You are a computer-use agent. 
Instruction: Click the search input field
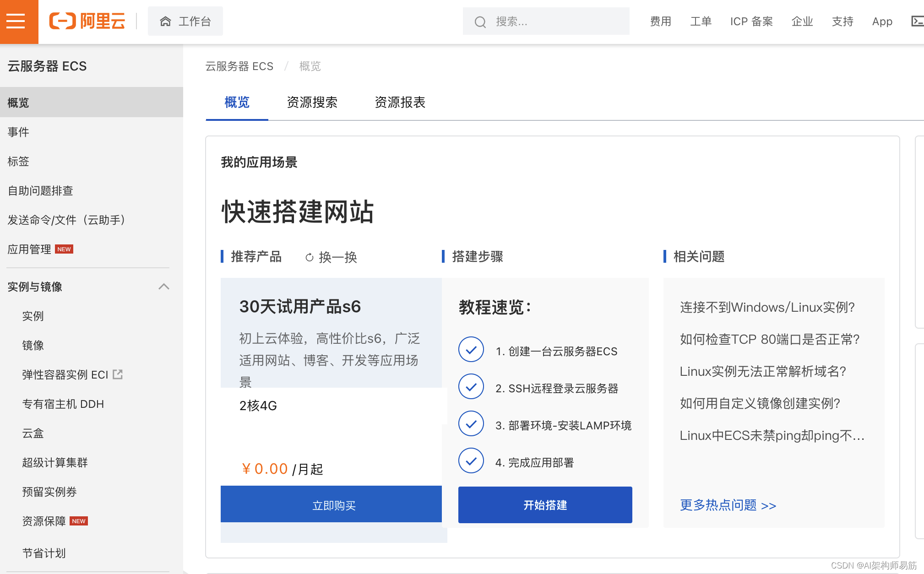click(x=546, y=22)
